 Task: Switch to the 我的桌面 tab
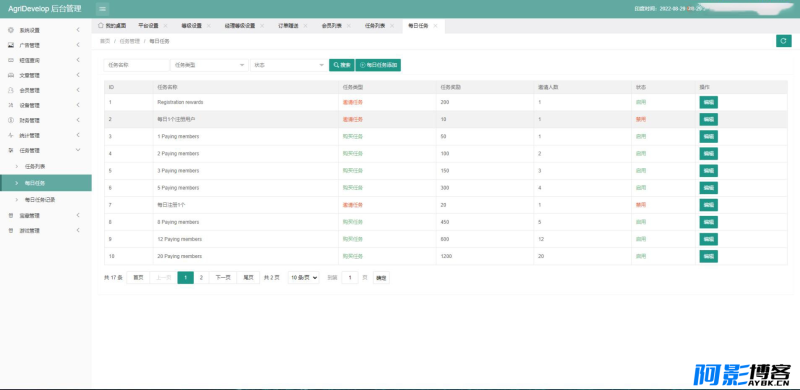point(112,26)
